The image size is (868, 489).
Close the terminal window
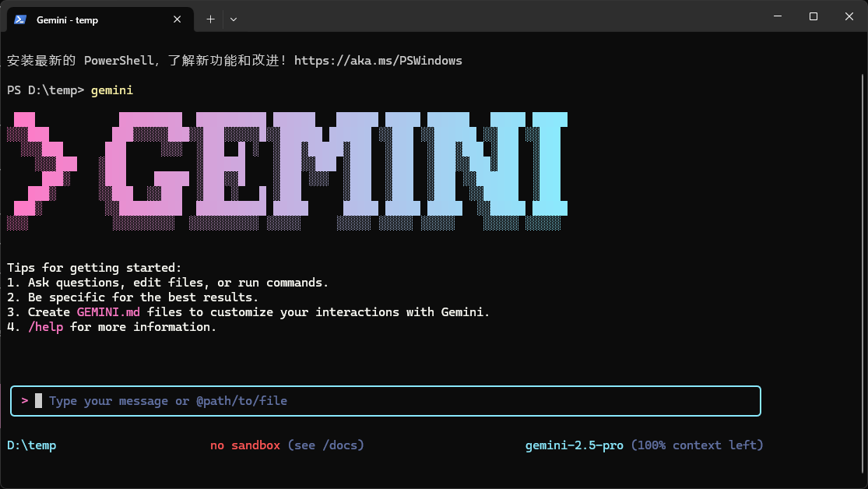coord(849,16)
